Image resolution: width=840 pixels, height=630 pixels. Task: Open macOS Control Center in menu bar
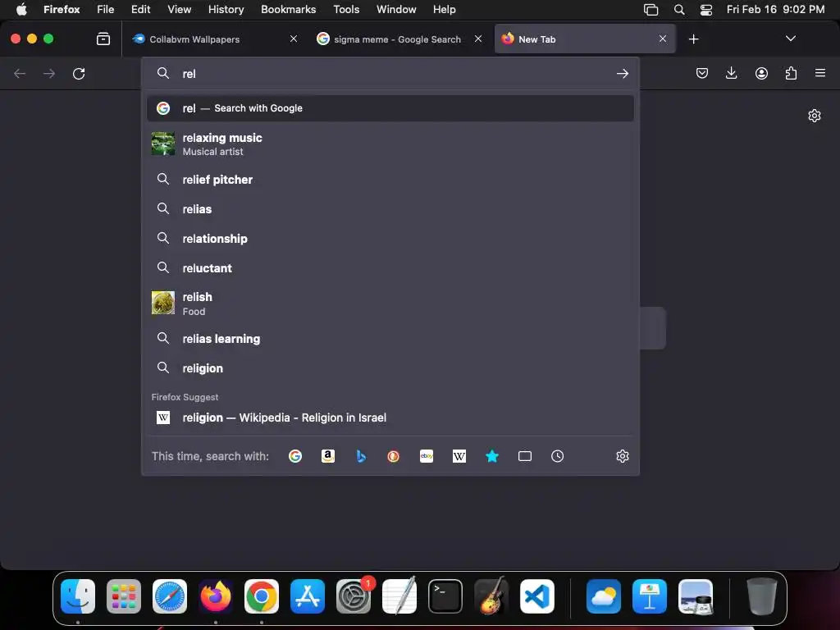click(706, 10)
